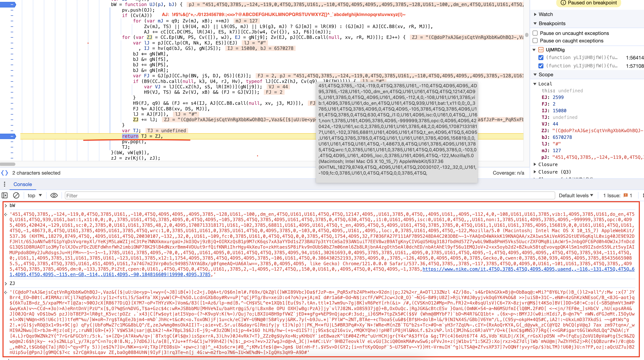Uncheck the breakpoint at line 1:56414
Viewport: 644px width, 360px height.
(x=541, y=58)
